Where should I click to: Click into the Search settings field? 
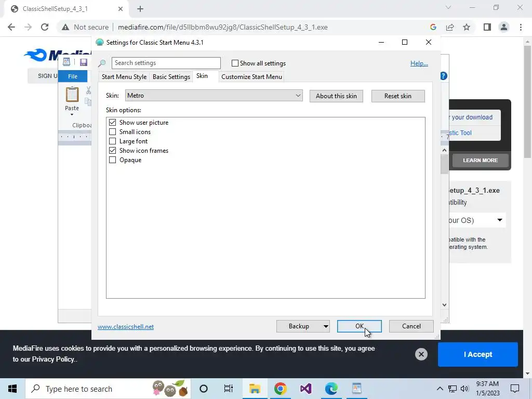pyautogui.click(x=166, y=63)
